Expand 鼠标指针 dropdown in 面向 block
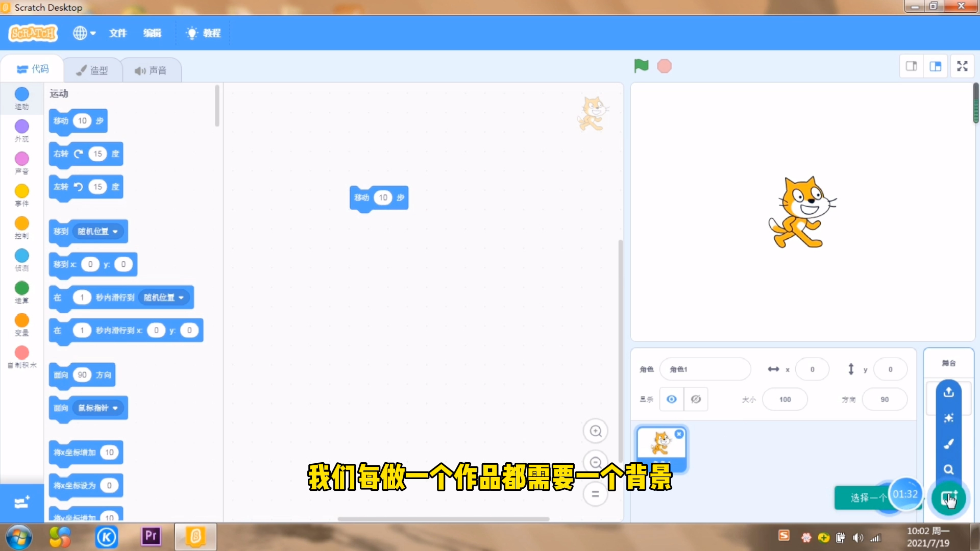The height and width of the screenshot is (551, 980). [x=98, y=408]
